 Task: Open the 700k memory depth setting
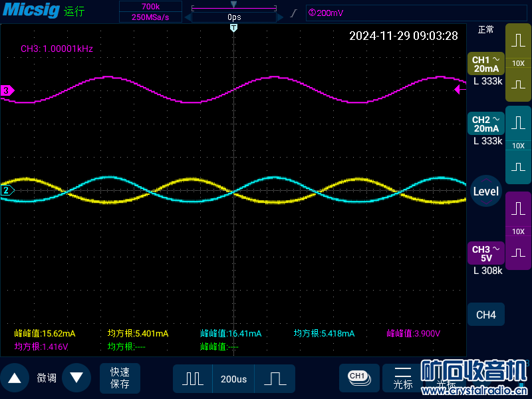tap(151, 7)
